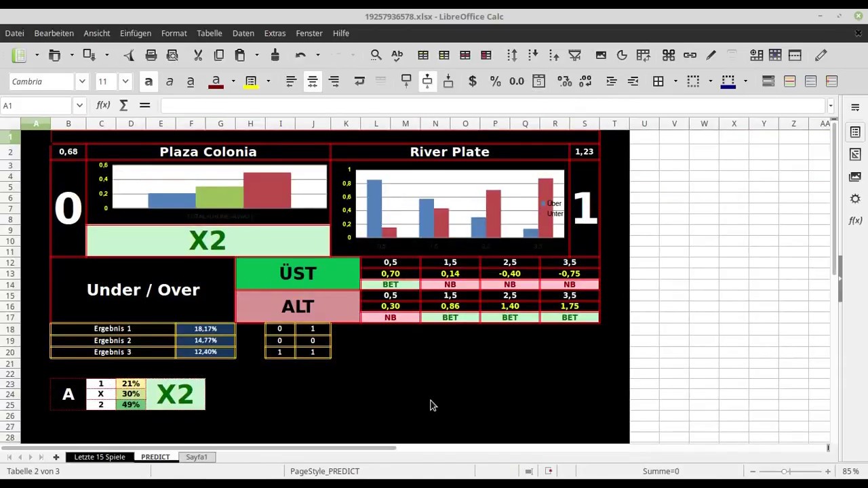Insert special character icon
Screen dimensions: 868x488
pyautogui.click(x=669, y=56)
